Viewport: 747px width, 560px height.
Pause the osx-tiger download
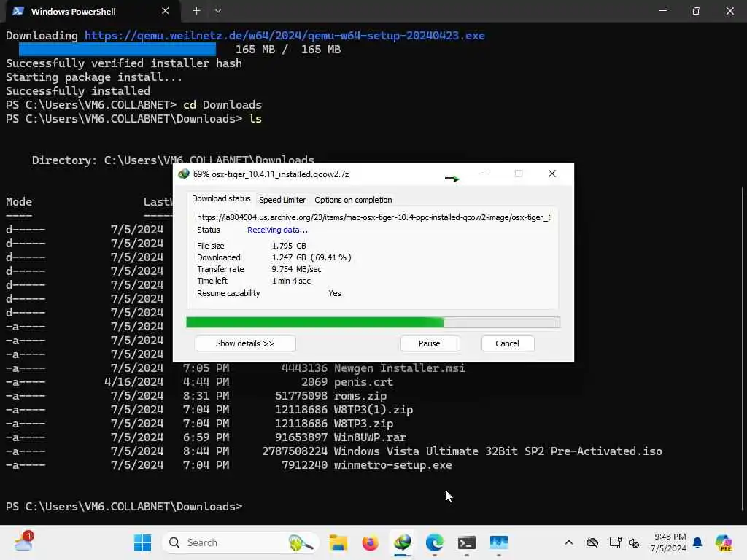coord(430,343)
